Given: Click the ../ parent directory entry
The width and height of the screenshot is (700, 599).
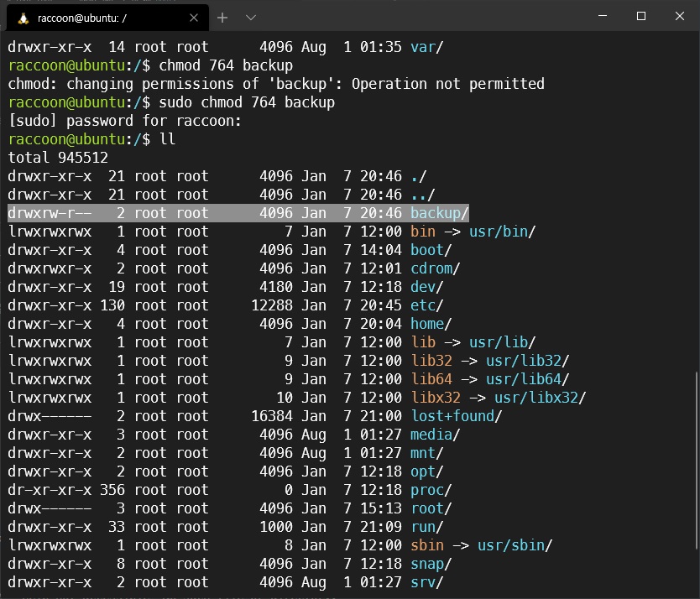Looking at the screenshot, I should point(423,195).
